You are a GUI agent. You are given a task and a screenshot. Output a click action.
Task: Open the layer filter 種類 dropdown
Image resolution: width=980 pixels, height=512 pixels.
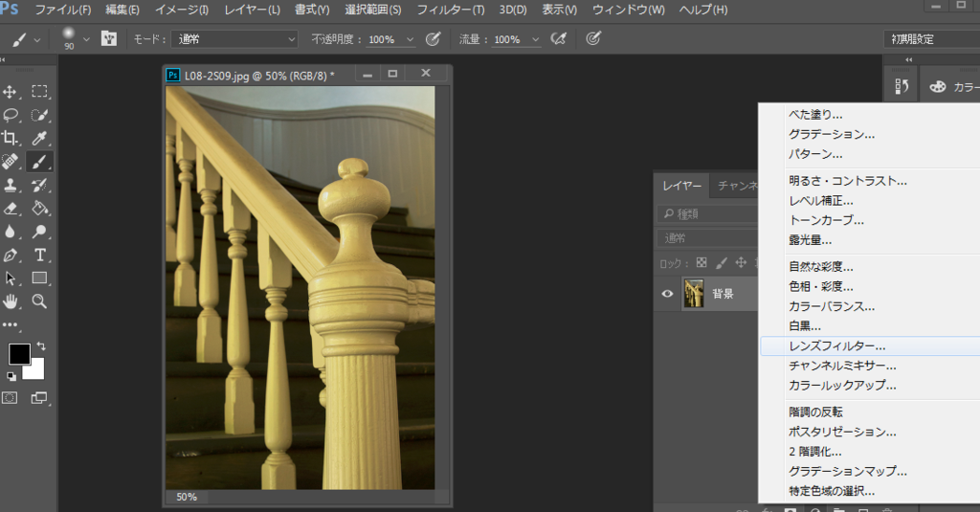pos(707,213)
